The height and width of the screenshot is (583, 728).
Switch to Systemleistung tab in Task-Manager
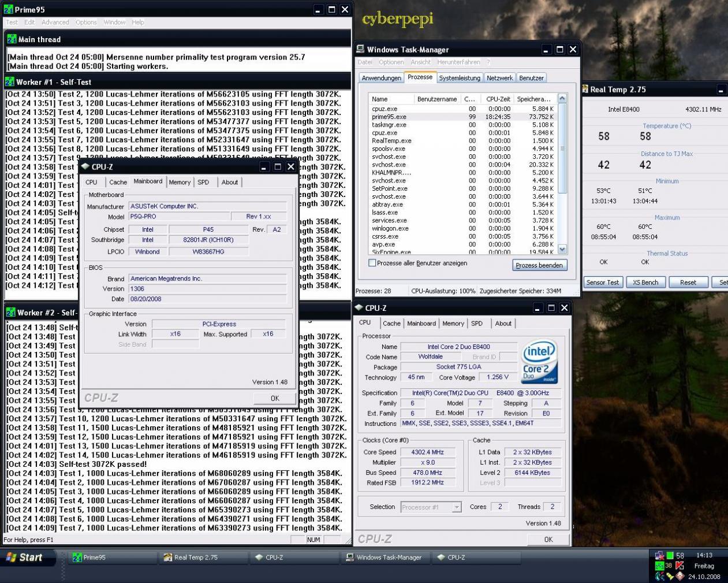(x=460, y=78)
